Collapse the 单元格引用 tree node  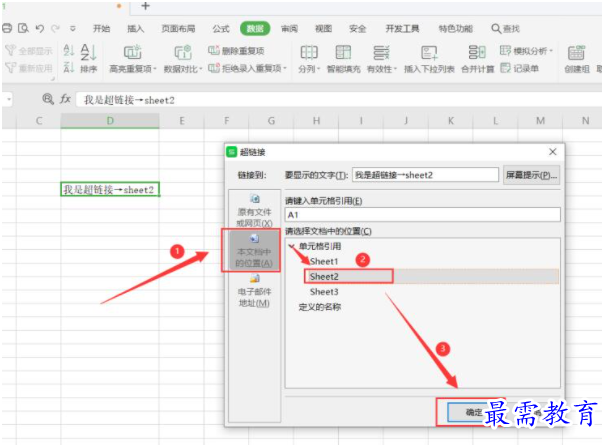pyautogui.click(x=291, y=246)
